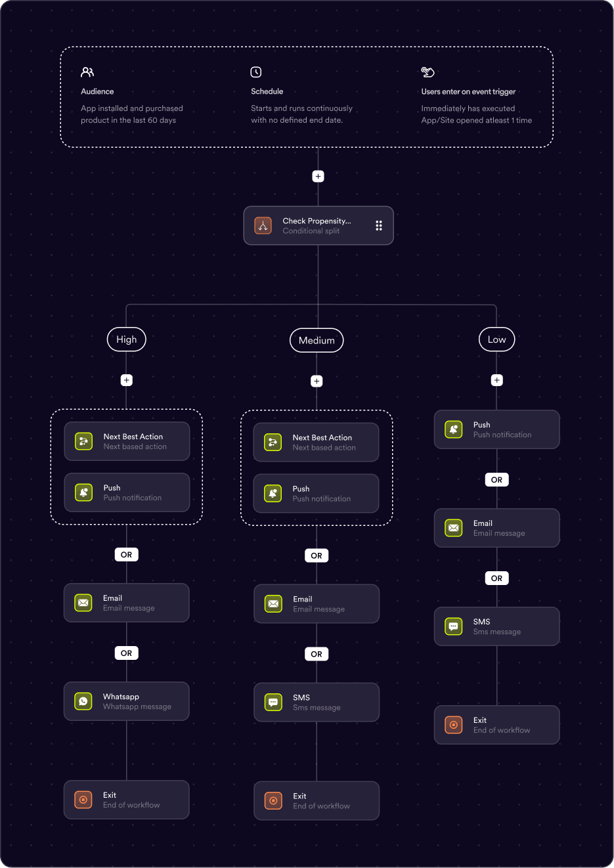
Task: Click the SMS icon in the Medium branch
Action: click(273, 702)
